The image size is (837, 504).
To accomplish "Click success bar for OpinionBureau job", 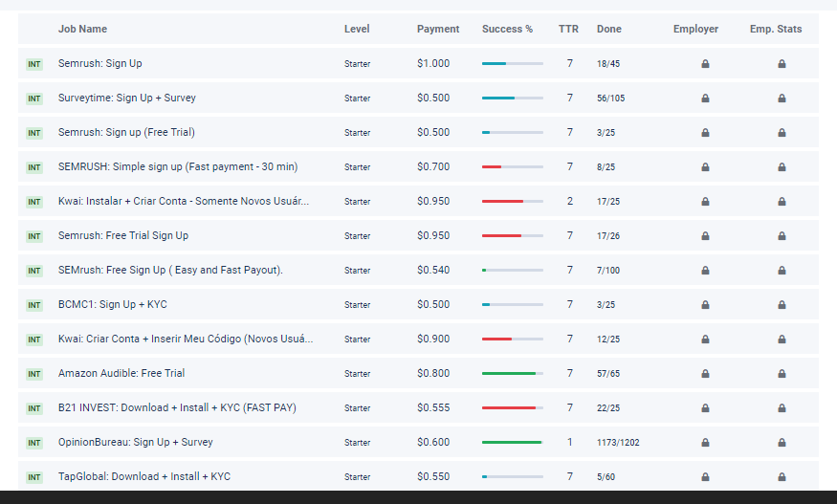I will coord(513,443).
